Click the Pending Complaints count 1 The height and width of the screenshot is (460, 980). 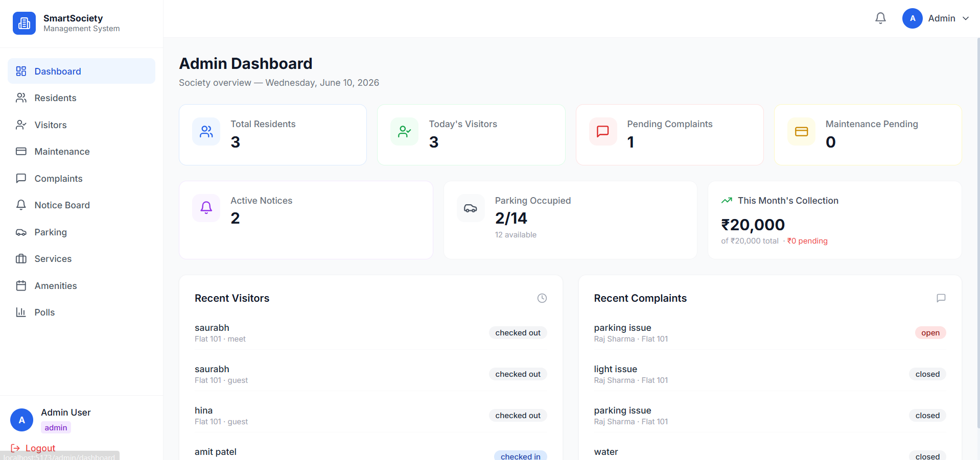631,142
